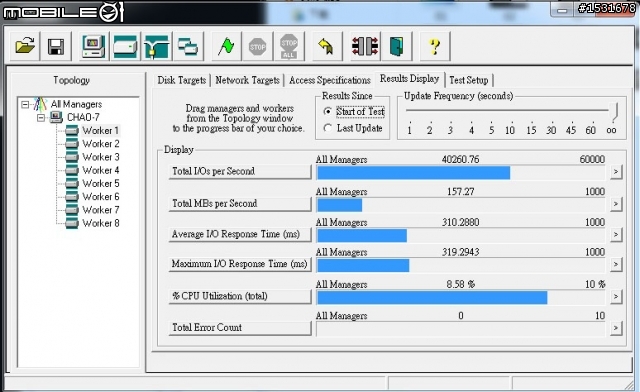Click Total I/Os per Second button

240,172
